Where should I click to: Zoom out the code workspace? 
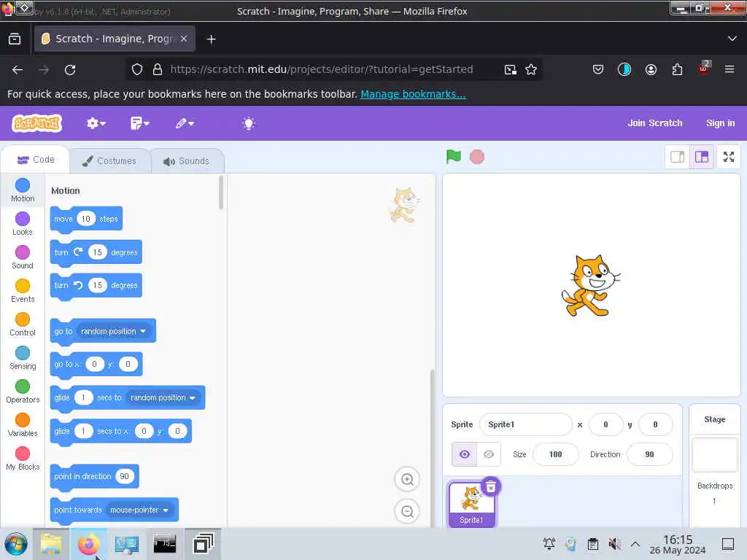(x=407, y=511)
